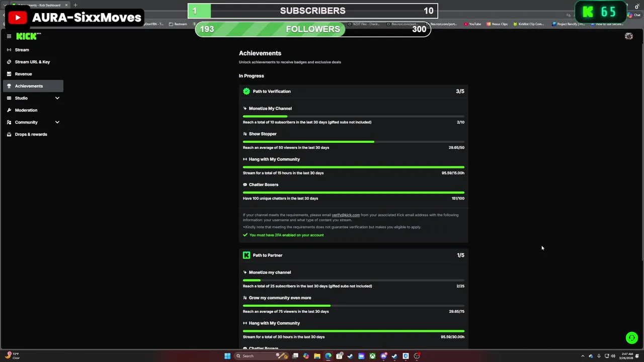Click the Path to Partner 1/5 count
Image resolution: width=644 pixels, height=362 pixels.
460,255
